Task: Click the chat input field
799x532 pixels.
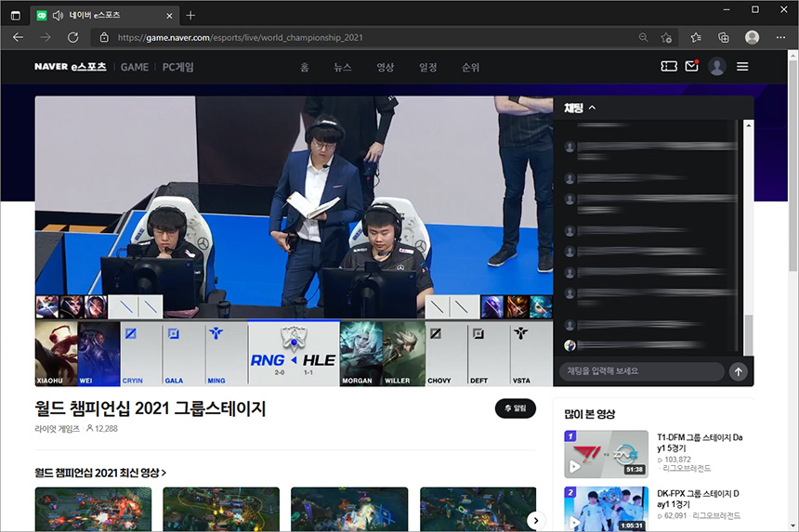Action: tap(642, 371)
